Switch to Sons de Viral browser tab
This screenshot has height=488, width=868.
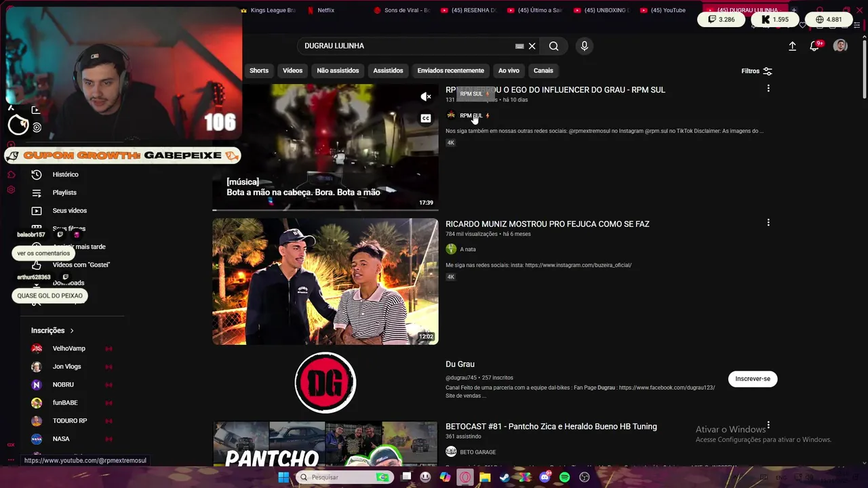pyautogui.click(x=401, y=10)
